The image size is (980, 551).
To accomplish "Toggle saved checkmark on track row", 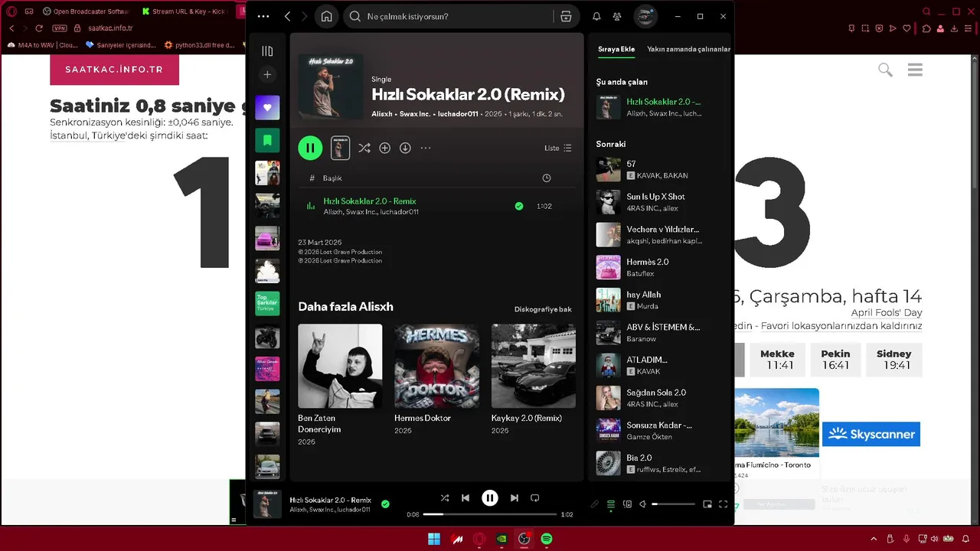I will [519, 206].
